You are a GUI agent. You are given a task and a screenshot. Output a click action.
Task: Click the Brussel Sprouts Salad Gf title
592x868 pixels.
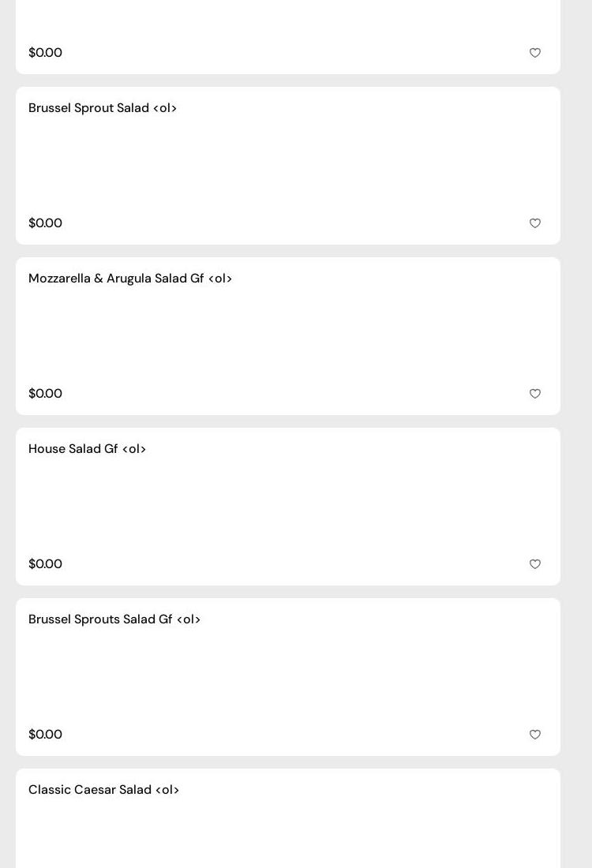pos(114,619)
